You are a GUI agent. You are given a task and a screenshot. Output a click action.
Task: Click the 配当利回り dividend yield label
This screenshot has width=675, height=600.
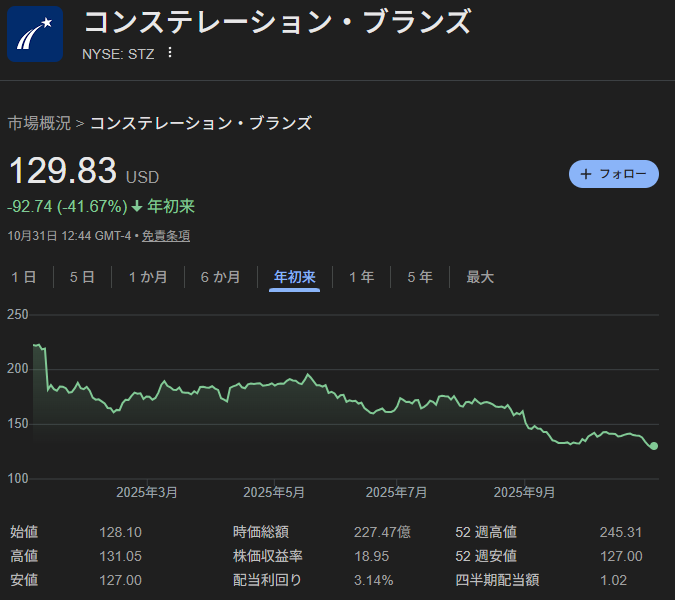pos(266,580)
